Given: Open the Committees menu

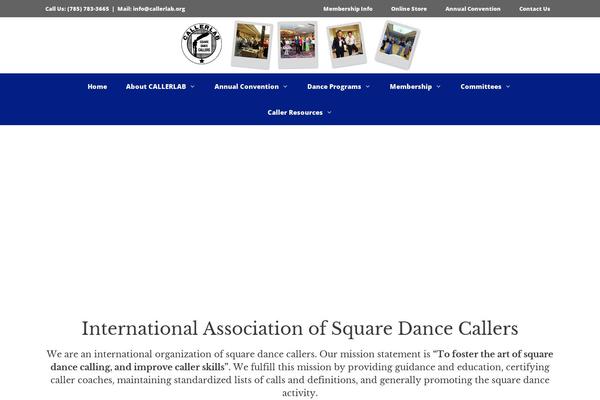Looking at the screenshot, I should pos(481,87).
